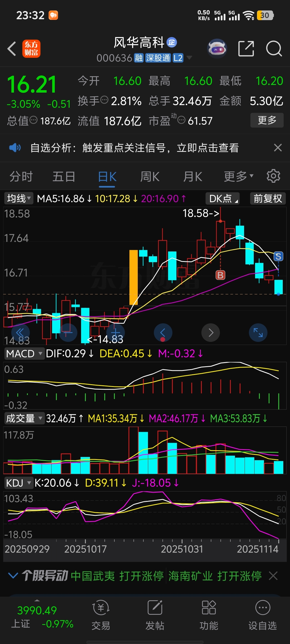Viewport: 290px width, 644px height.
Task: Tap the speaker announcement icon
Action: 15,148
